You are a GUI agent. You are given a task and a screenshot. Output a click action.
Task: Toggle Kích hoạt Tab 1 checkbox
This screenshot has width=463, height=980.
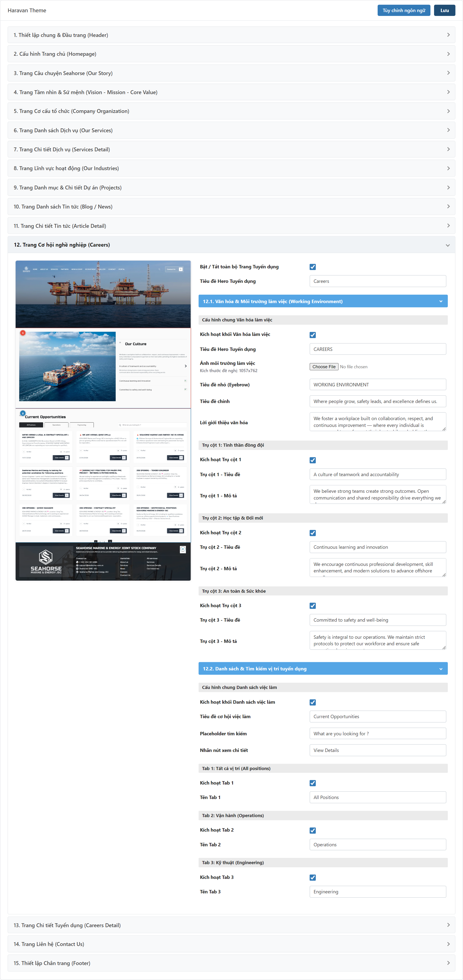pos(313,783)
